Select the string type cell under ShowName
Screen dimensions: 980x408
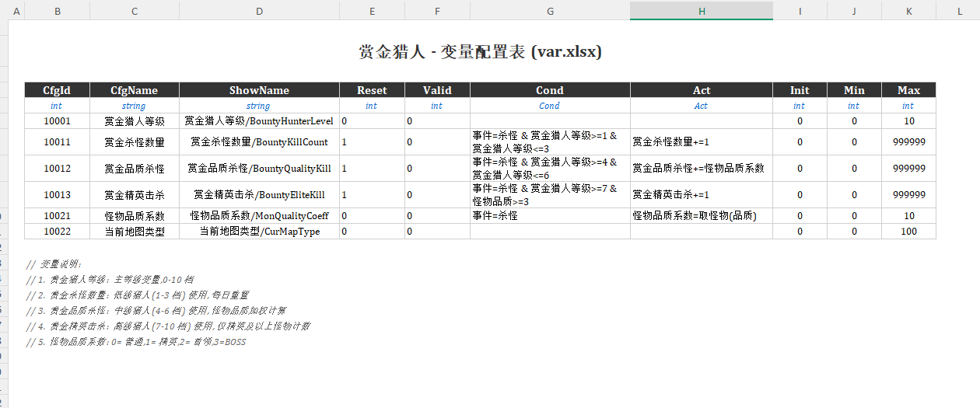259,106
